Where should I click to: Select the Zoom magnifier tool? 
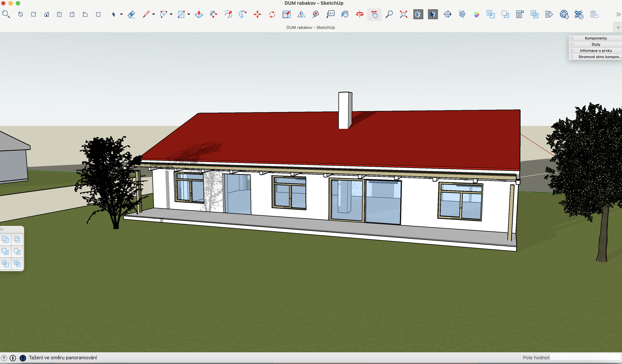point(389,14)
